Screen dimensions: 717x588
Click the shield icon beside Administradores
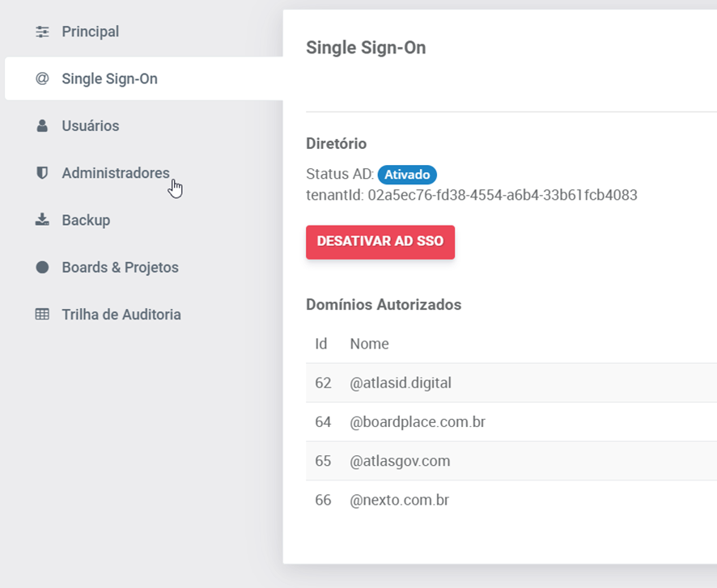tap(42, 173)
